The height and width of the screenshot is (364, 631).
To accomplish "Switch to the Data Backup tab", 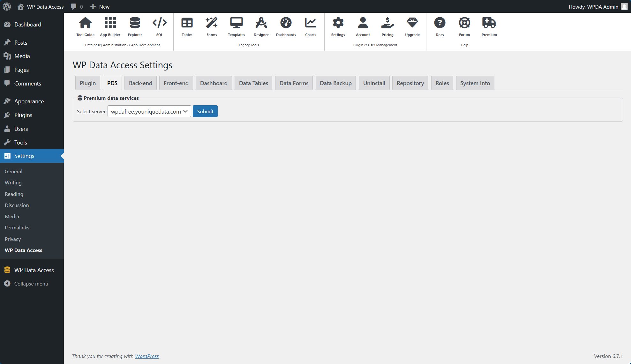I will pos(335,83).
